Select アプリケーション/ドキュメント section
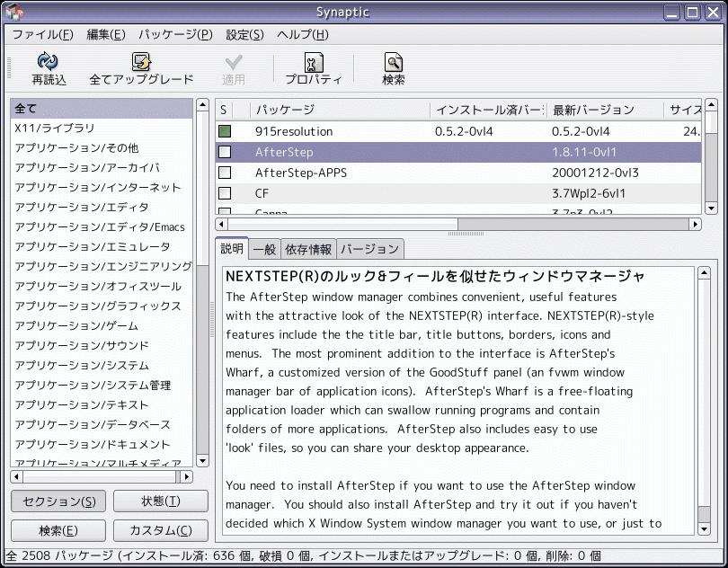 [102, 445]
